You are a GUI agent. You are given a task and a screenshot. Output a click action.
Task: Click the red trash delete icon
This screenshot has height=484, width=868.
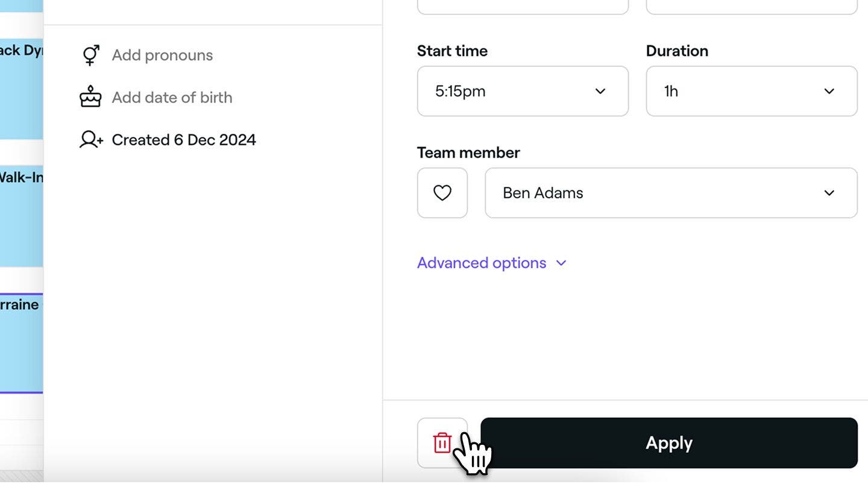click(x=442, y=442)
